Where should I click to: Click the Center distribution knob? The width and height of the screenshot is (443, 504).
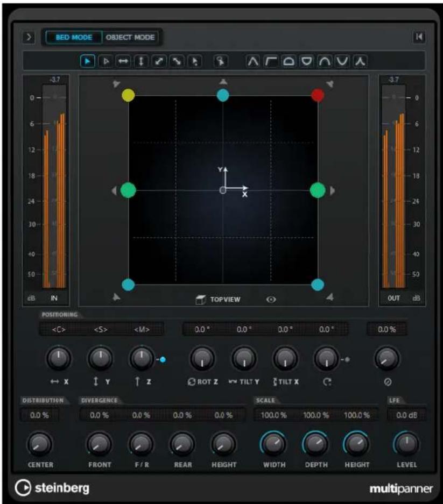(40, 444)
